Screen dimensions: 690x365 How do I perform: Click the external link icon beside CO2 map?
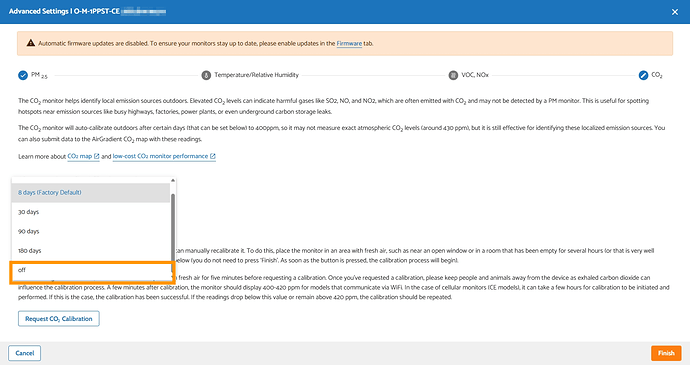tap(97, 156)
